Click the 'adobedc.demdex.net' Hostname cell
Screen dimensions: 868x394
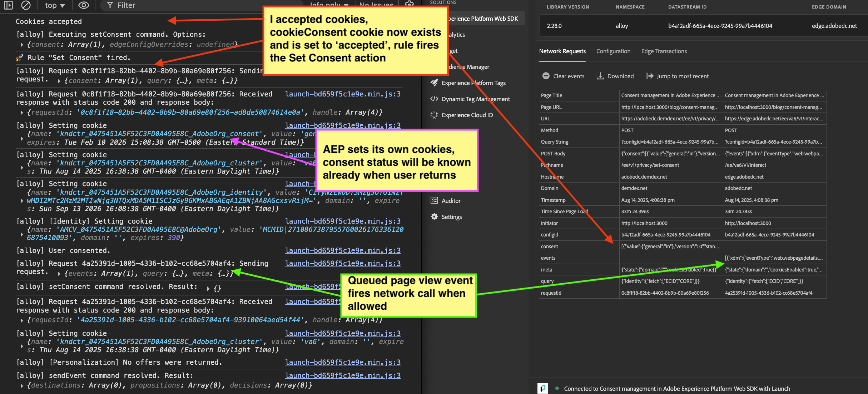pyautogui.click(x=671, y=177)
